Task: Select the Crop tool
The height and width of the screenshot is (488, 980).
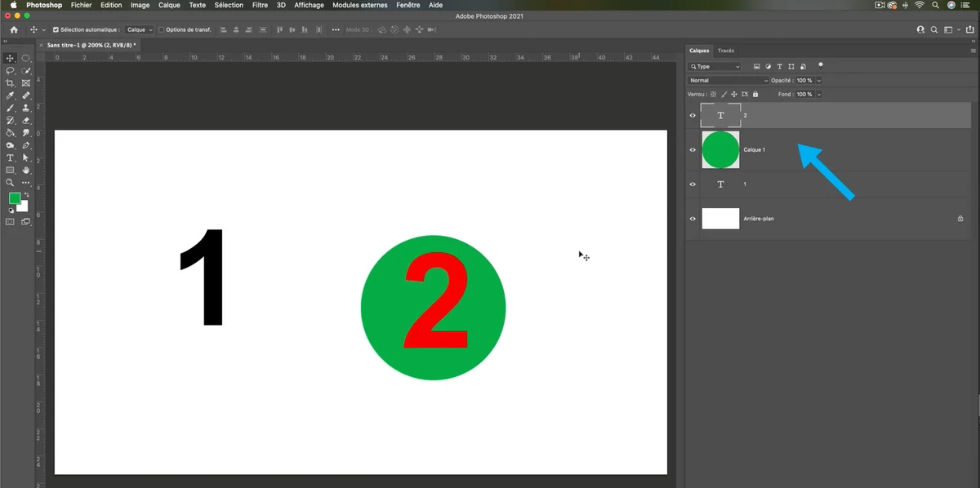Action: 11,83
